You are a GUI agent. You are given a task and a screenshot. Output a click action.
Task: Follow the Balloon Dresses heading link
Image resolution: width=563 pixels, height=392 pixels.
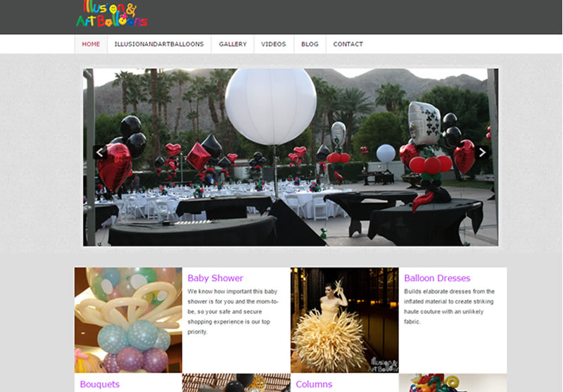point(437,278)
